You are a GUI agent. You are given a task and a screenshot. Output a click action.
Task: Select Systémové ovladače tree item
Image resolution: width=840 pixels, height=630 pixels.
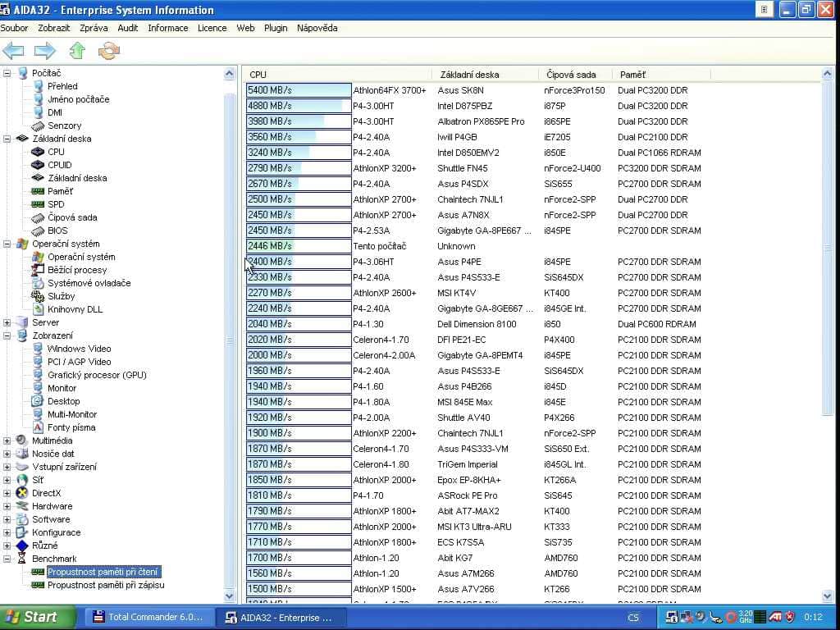pyautogui.click(x=89, y=283)
